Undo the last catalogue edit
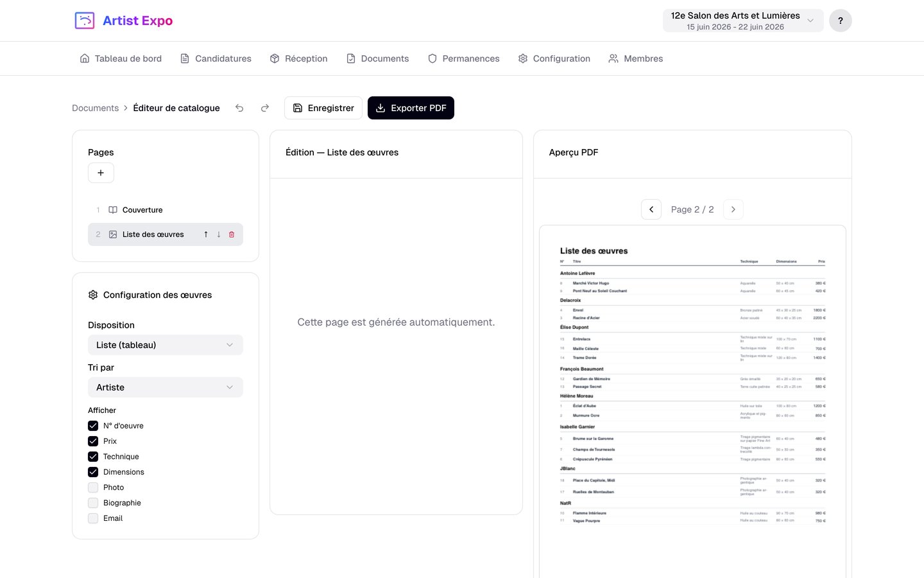The width and height of the screenshot is (924, 578). tap(239, 108)
